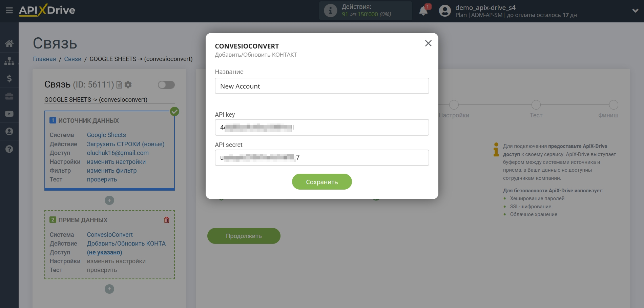Screen dimensions: 644x308
Task: Save the ConvesioConvert account with Сохранить
Action: (x=322, y=182)
